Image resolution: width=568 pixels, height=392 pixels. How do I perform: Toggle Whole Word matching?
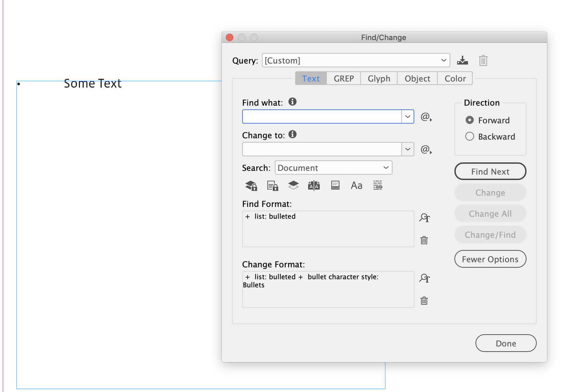click(x=378, y=185)
